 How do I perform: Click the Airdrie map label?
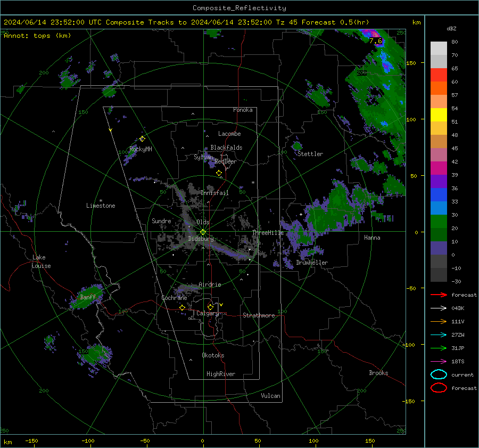point(210,284)
